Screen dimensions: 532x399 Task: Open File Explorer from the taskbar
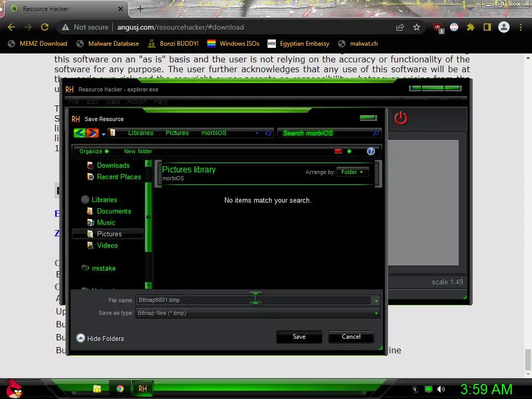click(97, 389)
